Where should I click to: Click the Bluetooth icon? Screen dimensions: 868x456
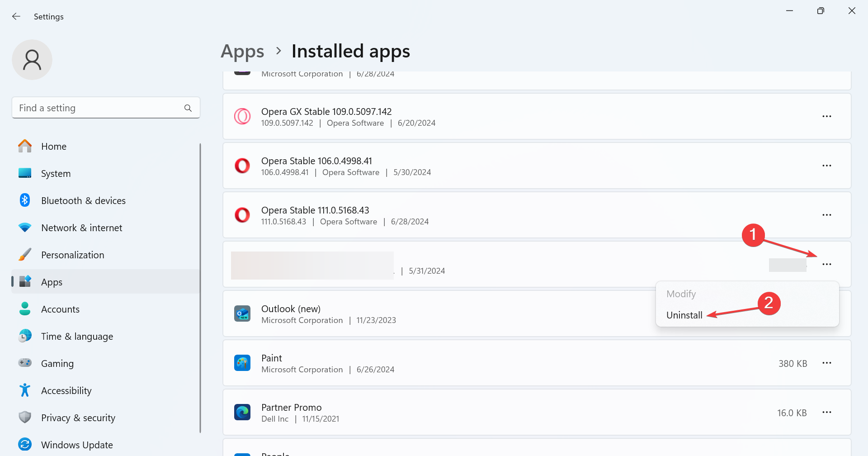pyautogui.click(x=25, y=200)
